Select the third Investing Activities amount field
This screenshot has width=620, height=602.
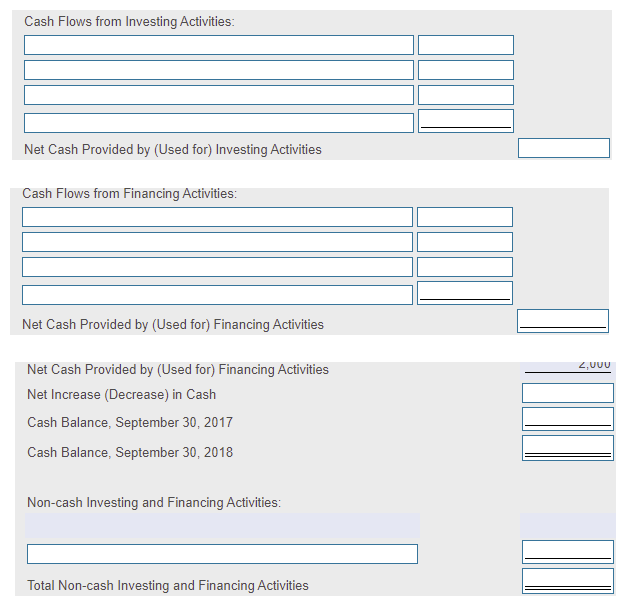coord(466,95)
